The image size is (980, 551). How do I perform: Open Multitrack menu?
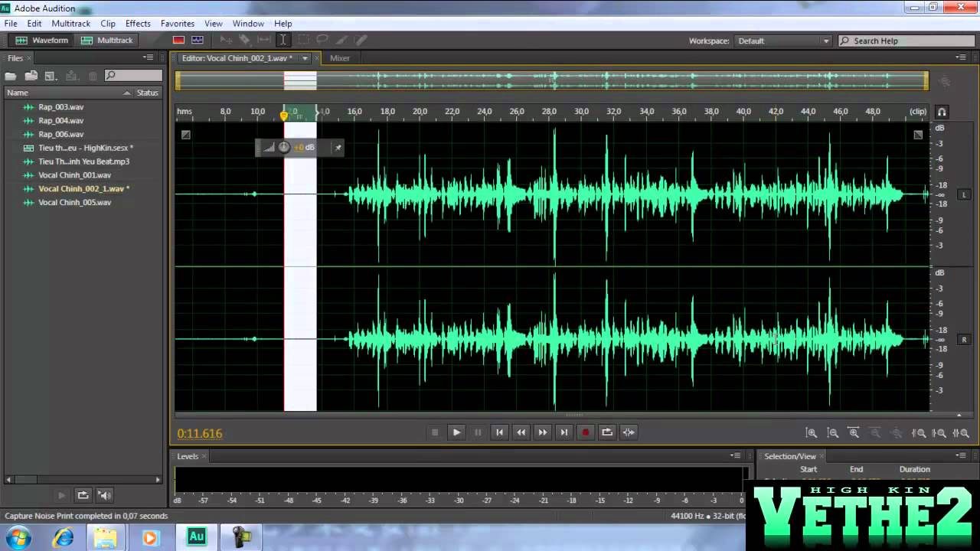(70, 24)
